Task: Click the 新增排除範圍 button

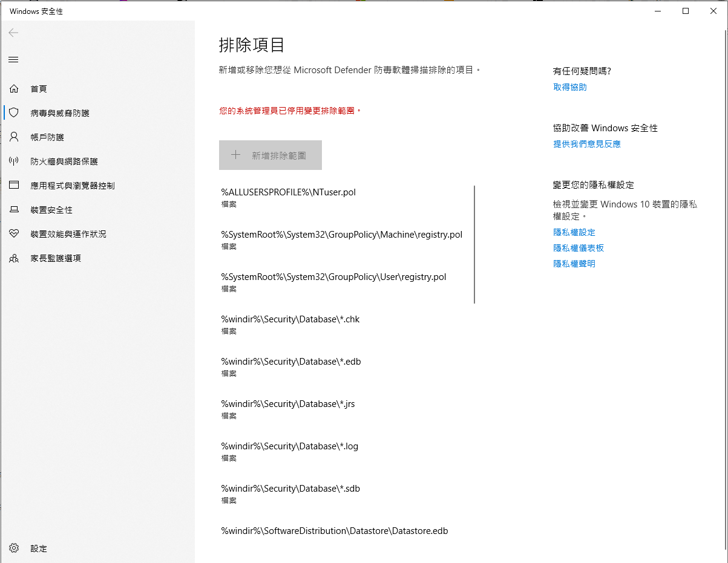Action: (271, 155)
